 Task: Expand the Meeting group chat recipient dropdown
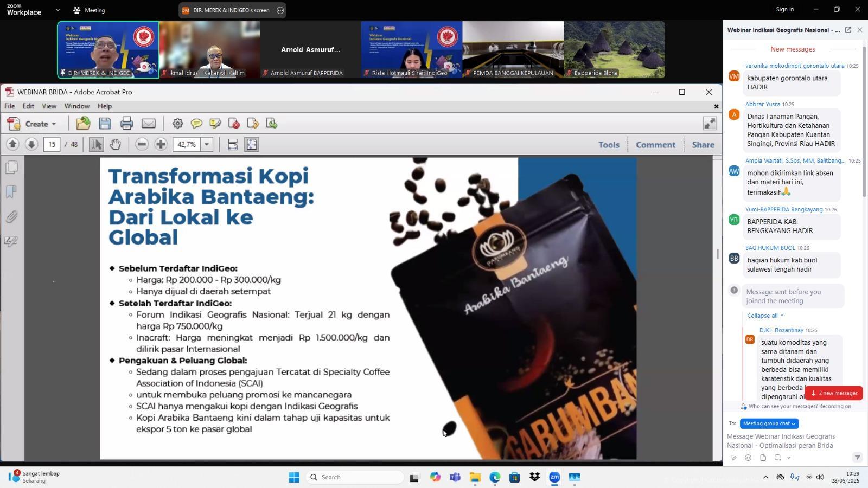point(769,423)
